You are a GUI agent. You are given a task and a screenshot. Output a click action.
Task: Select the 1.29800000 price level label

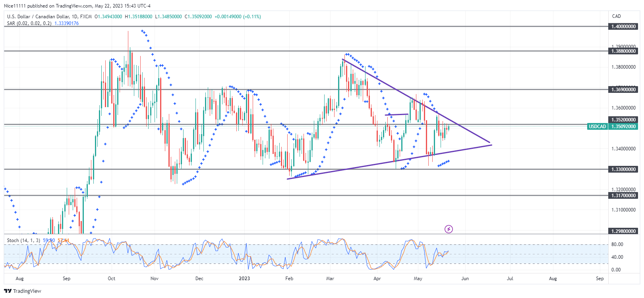624,231
